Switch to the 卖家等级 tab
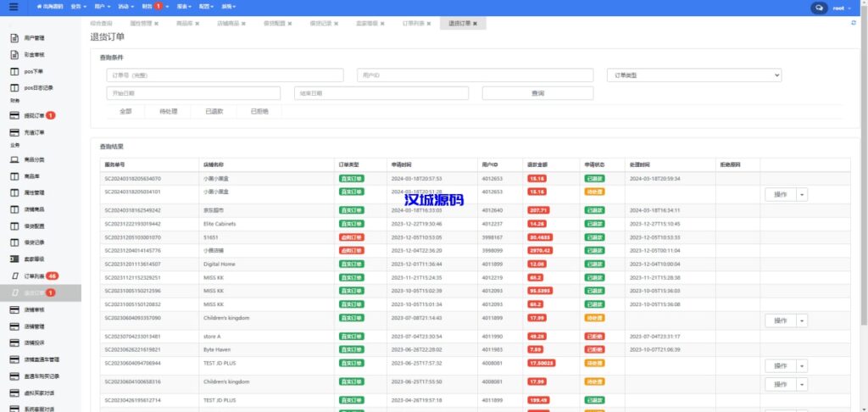 (366, 24)
